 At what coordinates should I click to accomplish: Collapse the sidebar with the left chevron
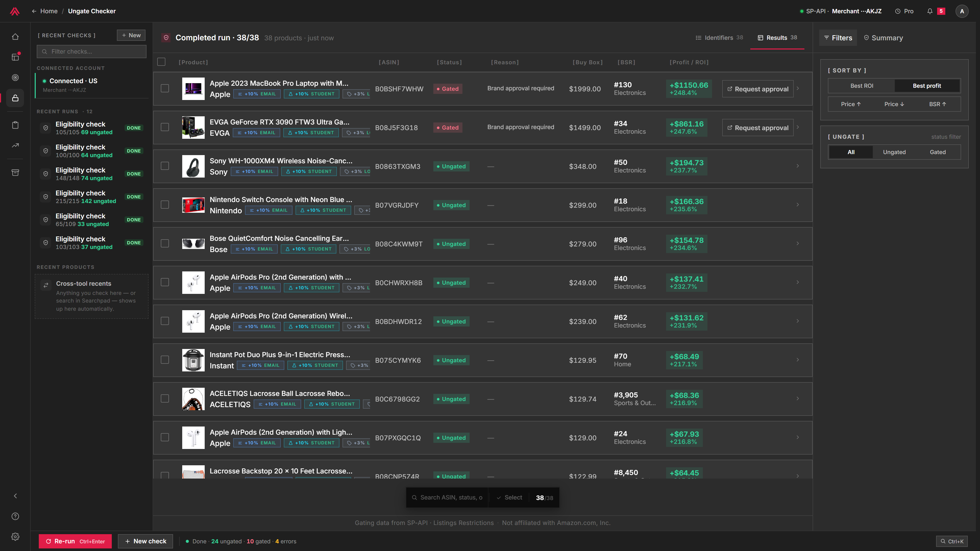click(x=15, y=496)
